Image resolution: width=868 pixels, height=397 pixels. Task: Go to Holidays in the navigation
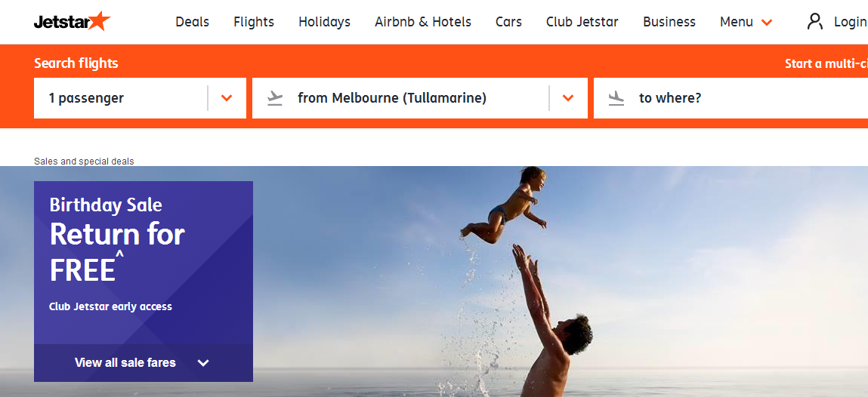pos(324,22)
